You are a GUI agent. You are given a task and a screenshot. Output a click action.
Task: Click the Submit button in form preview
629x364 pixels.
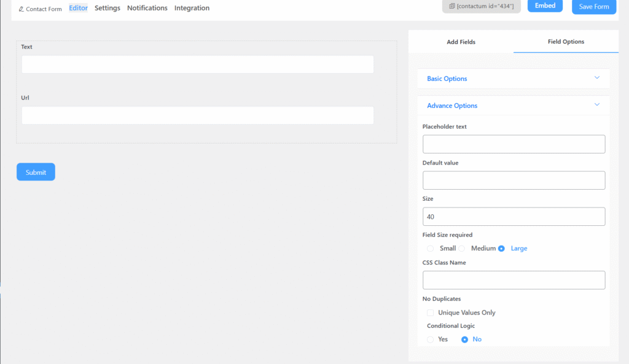tap(36, 172)
